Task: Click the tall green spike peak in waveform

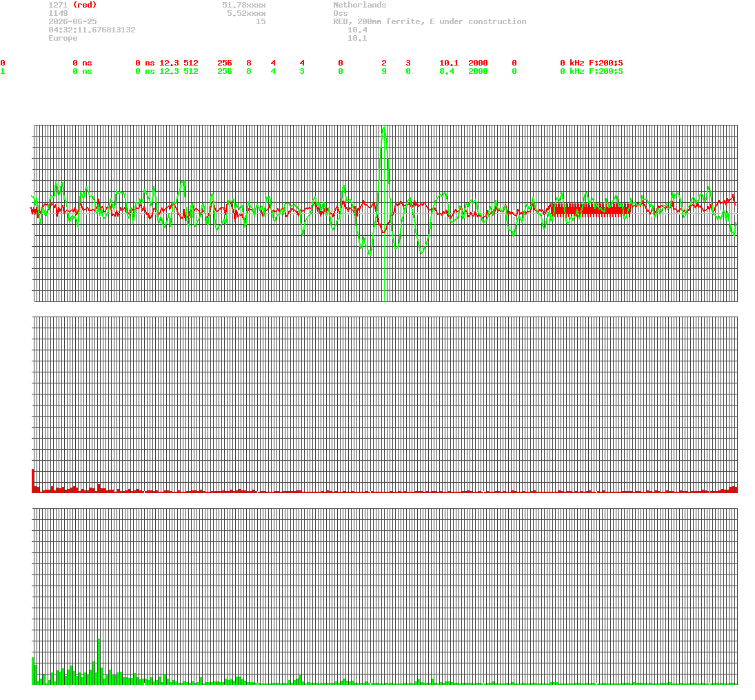Action: (384, 128)
